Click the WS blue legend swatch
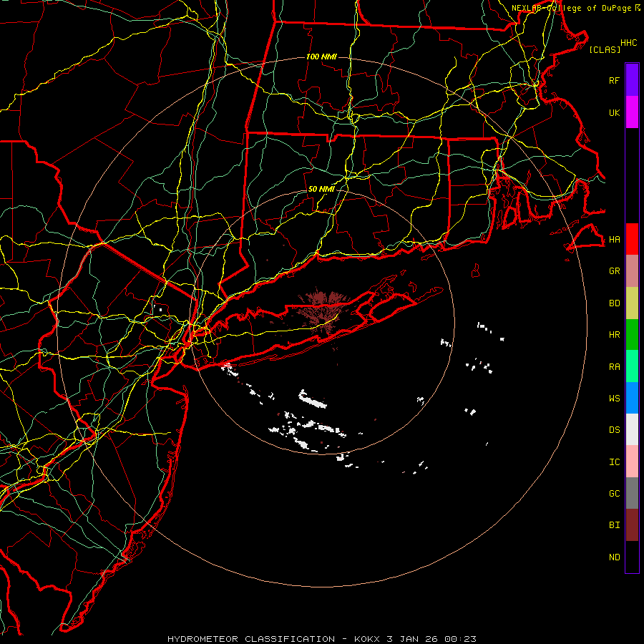This screenshot has width=644, height=644. coord(632,398)
